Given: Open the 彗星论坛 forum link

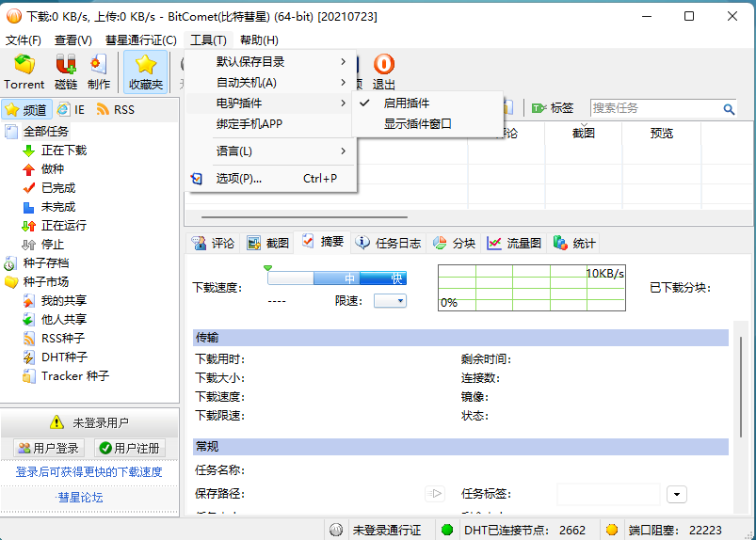Looking at the screenshot, I should 80,497.
